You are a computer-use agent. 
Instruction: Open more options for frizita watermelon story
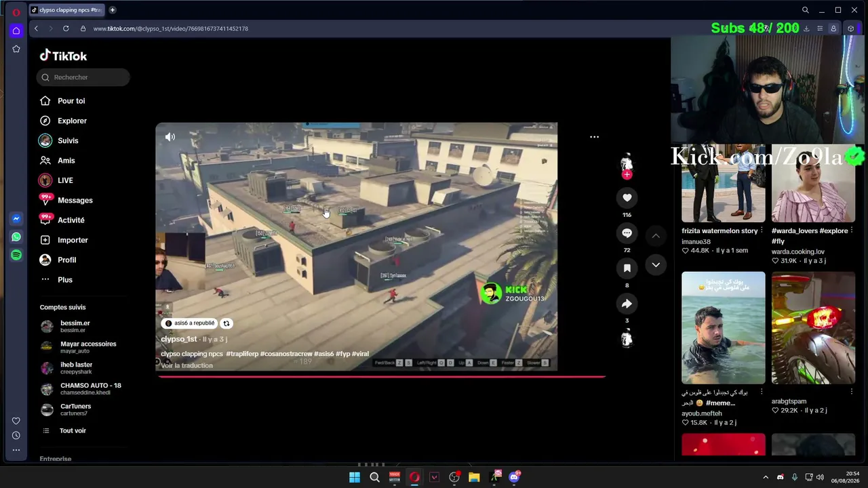click(762, 230)
